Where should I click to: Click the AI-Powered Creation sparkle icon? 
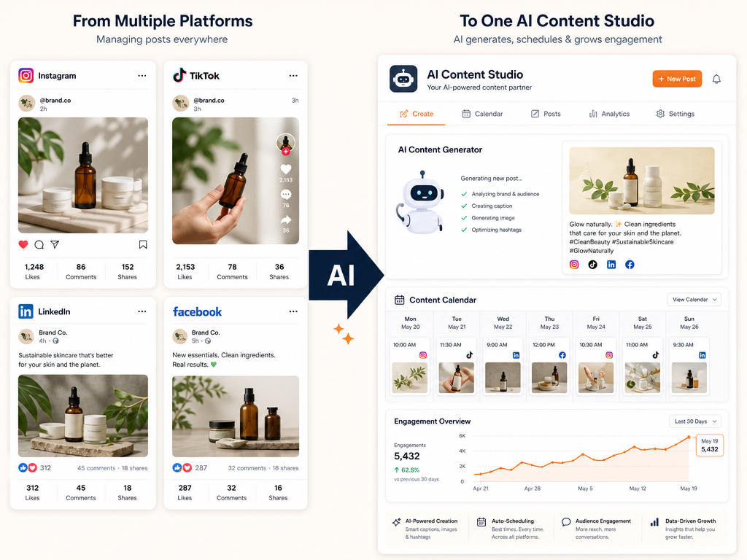396,522
